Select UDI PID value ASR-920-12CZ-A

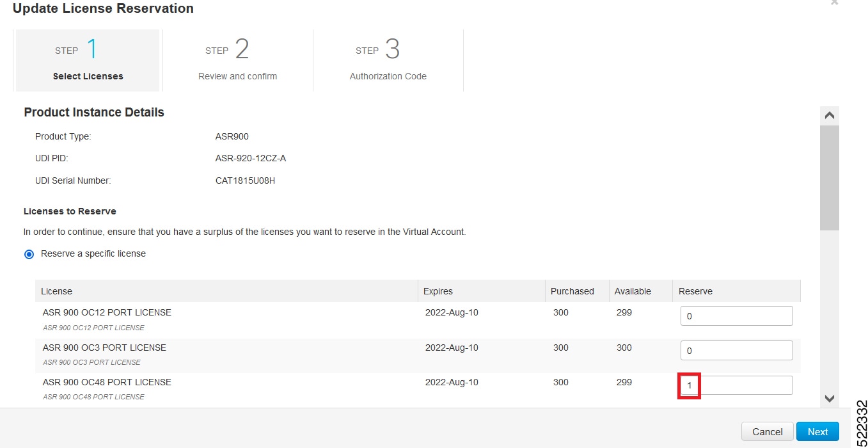251,158
